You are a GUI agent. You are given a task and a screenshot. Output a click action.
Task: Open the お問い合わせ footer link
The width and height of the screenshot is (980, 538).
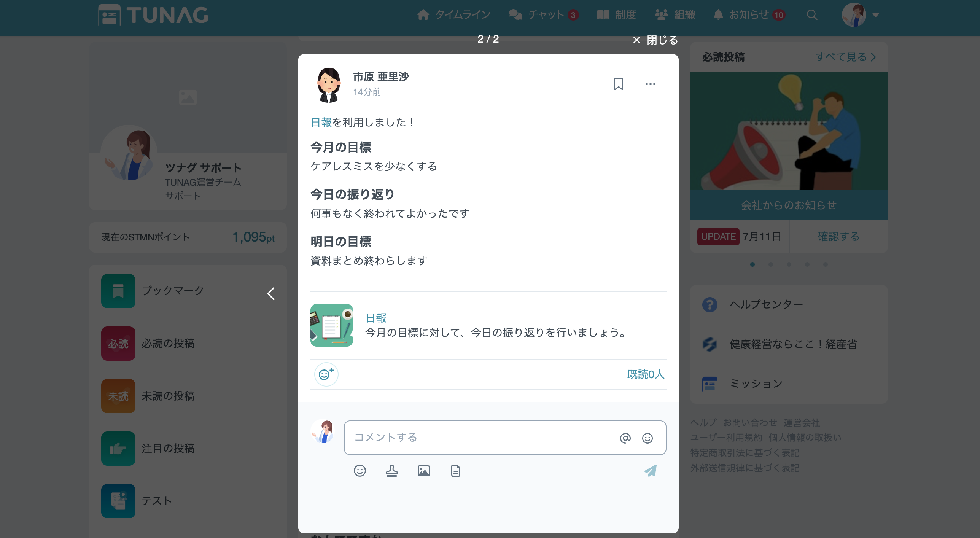(x=750, y=423)
